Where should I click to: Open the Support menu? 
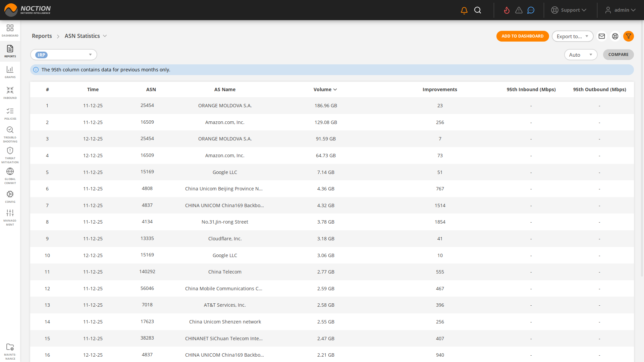point(569,10)
